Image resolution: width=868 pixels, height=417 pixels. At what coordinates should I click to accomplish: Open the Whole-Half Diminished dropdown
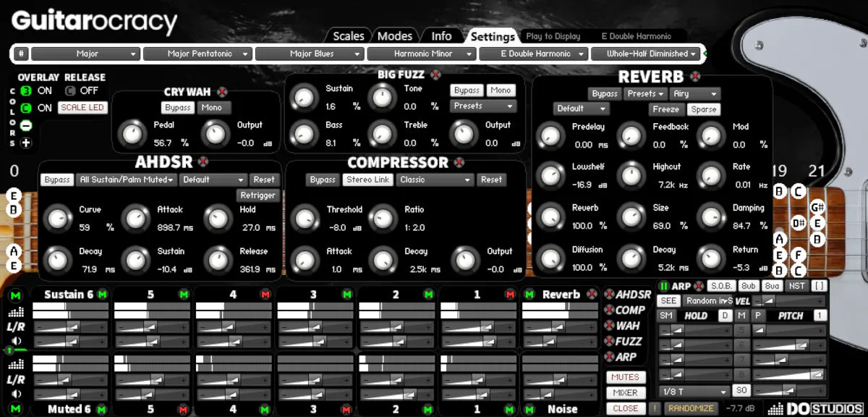point(645,54)
